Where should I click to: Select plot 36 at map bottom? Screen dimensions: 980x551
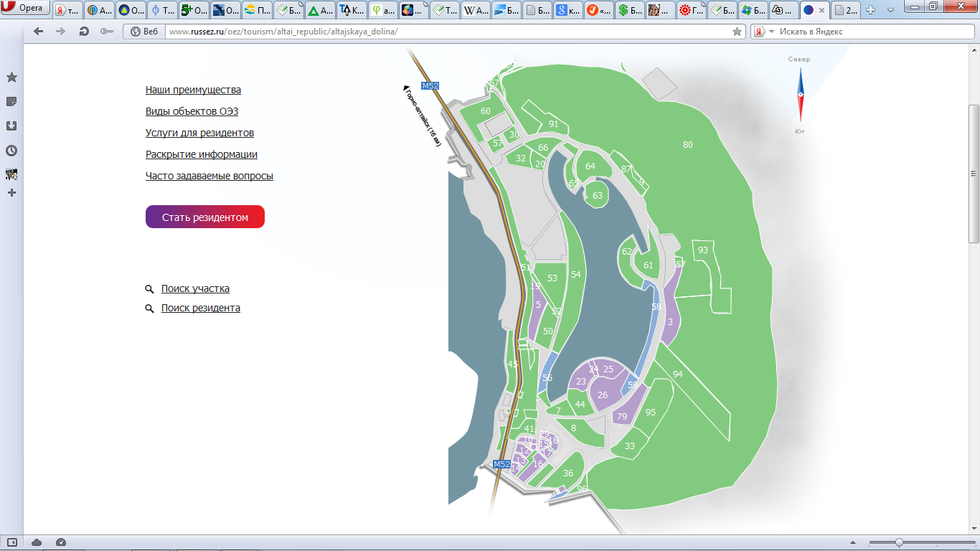coord(568,474)
